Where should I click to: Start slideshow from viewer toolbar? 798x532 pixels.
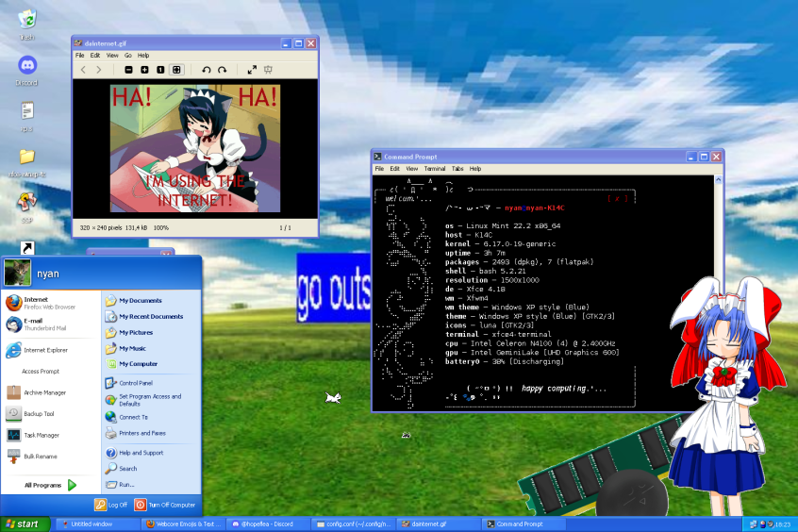pos(268,70)
